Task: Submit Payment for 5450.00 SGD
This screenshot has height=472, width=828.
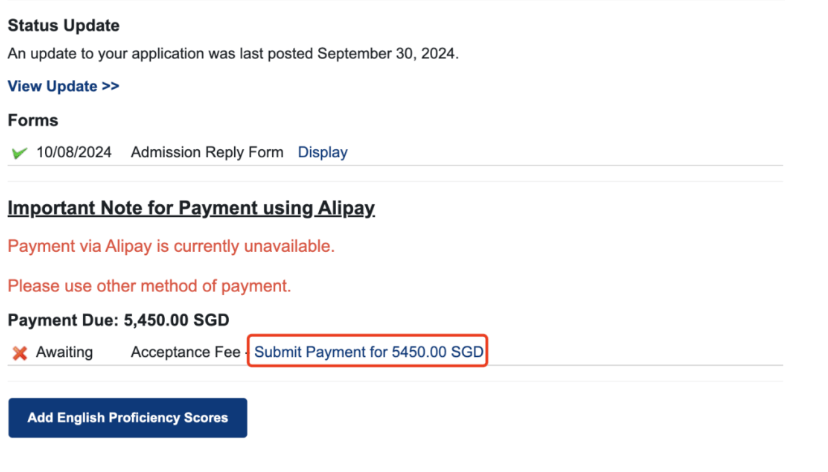Action: pyautogui.click(x=367, y=352)
